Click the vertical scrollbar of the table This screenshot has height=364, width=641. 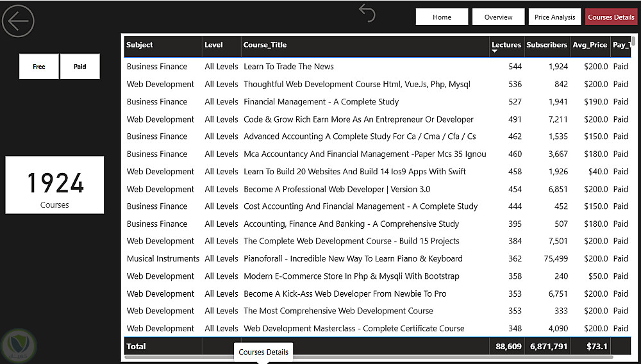(x=633, y=41)
